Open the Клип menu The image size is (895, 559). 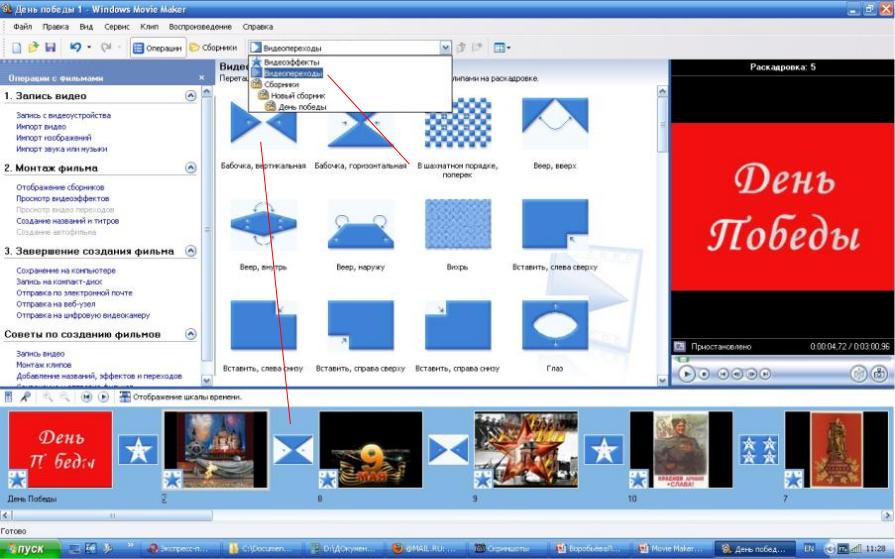(x=150, y=27)
